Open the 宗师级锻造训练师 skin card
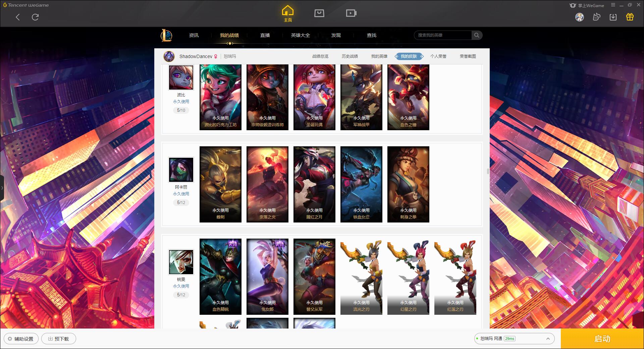Image resolution: width=644 pixels, height=349 pixels. (267, 97)
